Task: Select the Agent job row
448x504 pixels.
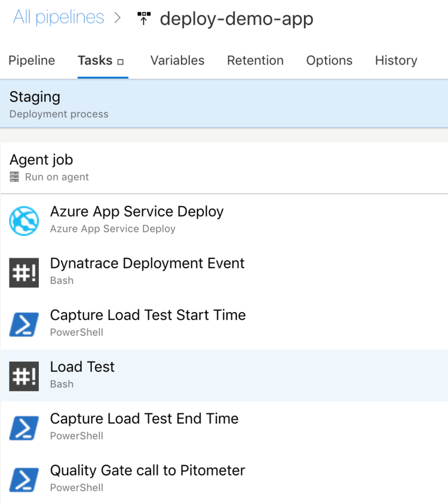Action: click(41, 160)
